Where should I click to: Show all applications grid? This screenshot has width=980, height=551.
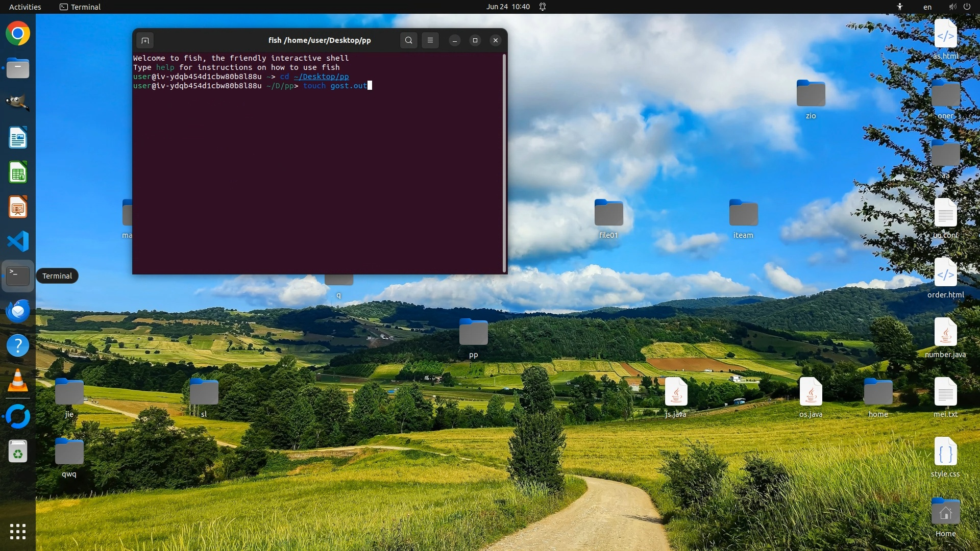tap(18, 532)
